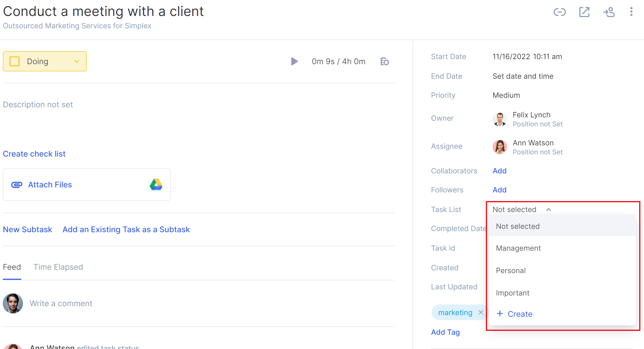
Task: Select Management from Task List options
Action: point(518,248)
